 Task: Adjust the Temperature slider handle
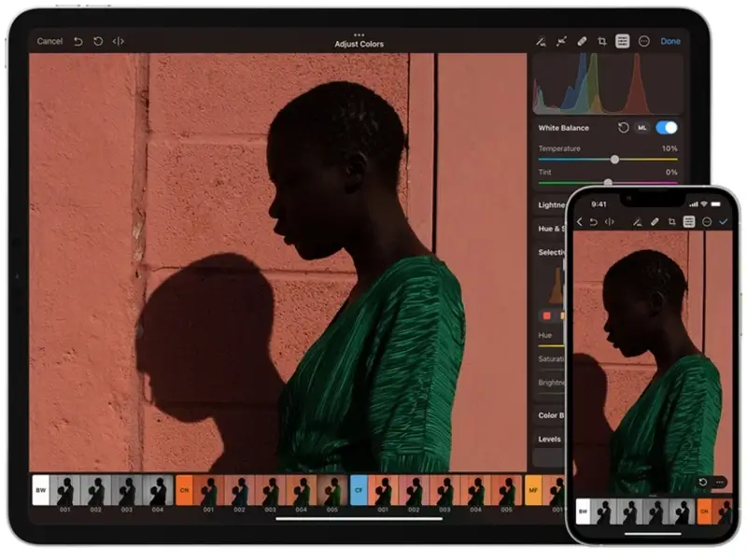coord(614,160)
